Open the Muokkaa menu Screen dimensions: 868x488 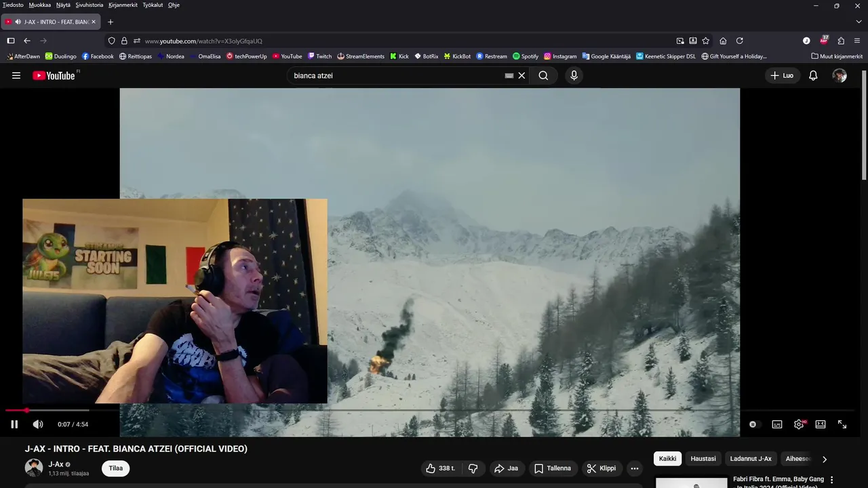pyautogui.click(x=40, y=5)
